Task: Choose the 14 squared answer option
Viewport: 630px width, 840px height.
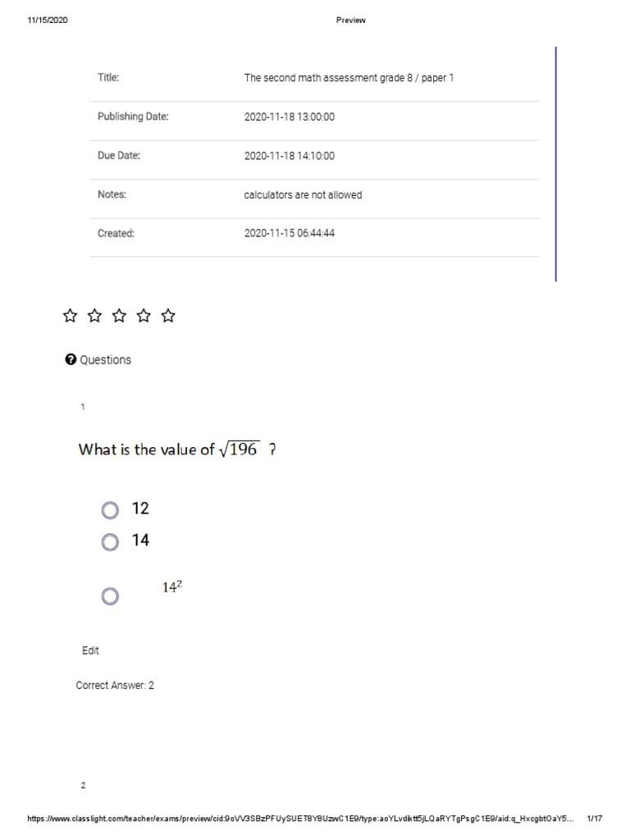Action: pos(110,596)
